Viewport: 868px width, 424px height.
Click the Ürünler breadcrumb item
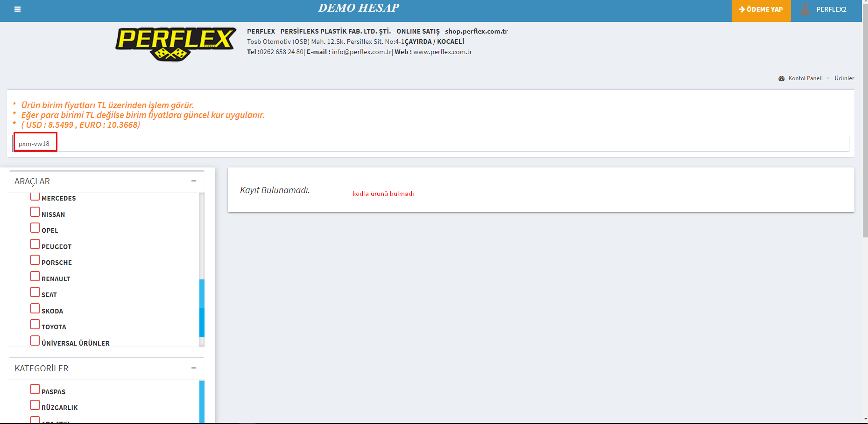[x=844, y=78]
